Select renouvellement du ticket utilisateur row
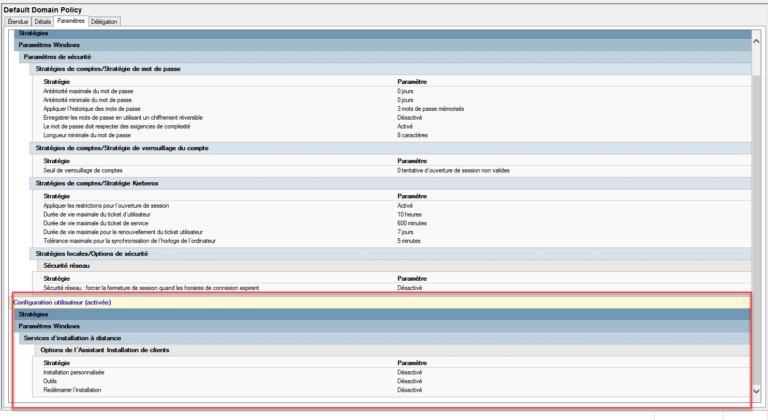This screenshot has height=420, width=768. (x=392, y=232)
